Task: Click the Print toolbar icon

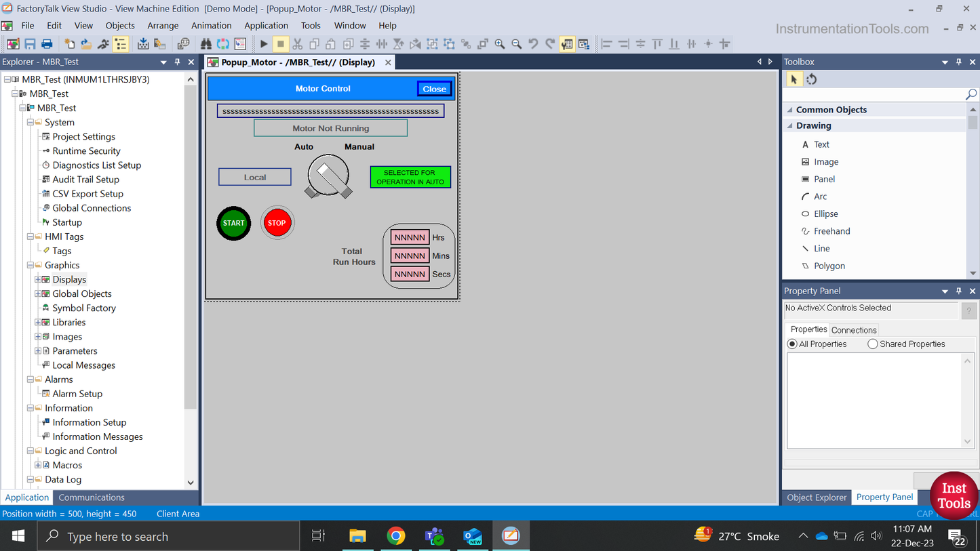Action: [47, 44]
